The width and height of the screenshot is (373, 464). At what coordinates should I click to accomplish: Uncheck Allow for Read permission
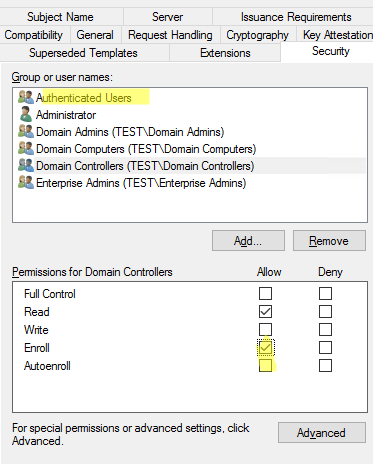pos(265,312)
